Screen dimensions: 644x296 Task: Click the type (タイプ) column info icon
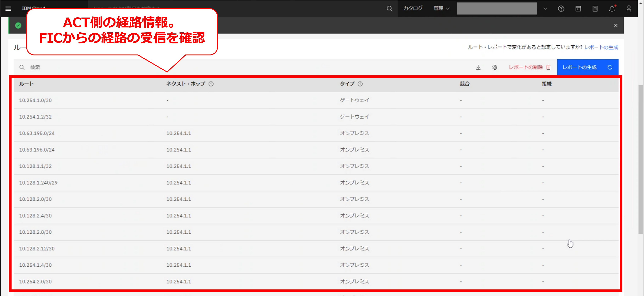[x=360, y=84]
